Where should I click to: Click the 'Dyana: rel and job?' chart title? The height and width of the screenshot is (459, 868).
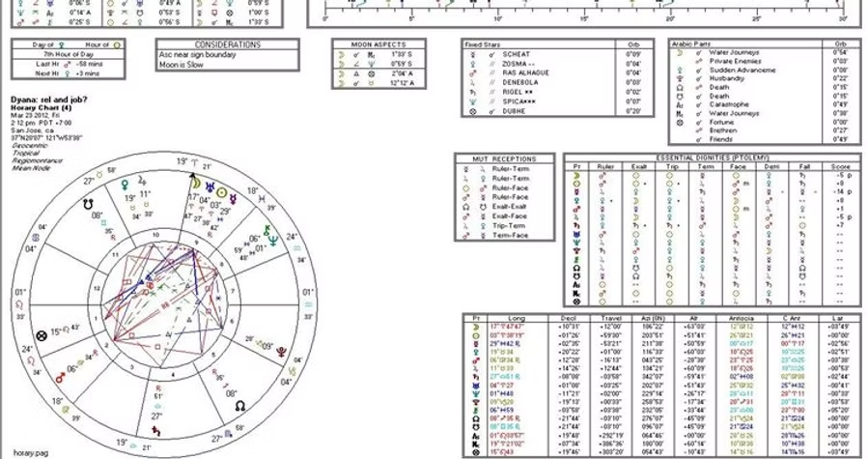click(x=48, y=100)
